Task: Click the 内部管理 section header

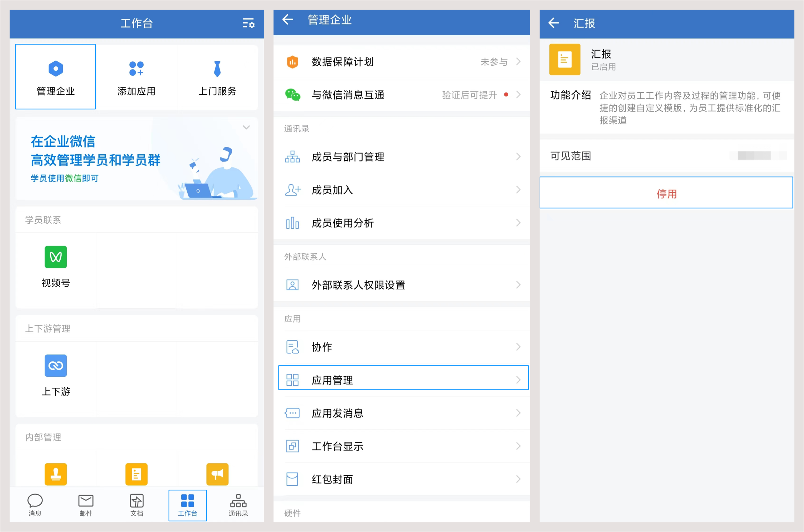Action: pos(43,437)
